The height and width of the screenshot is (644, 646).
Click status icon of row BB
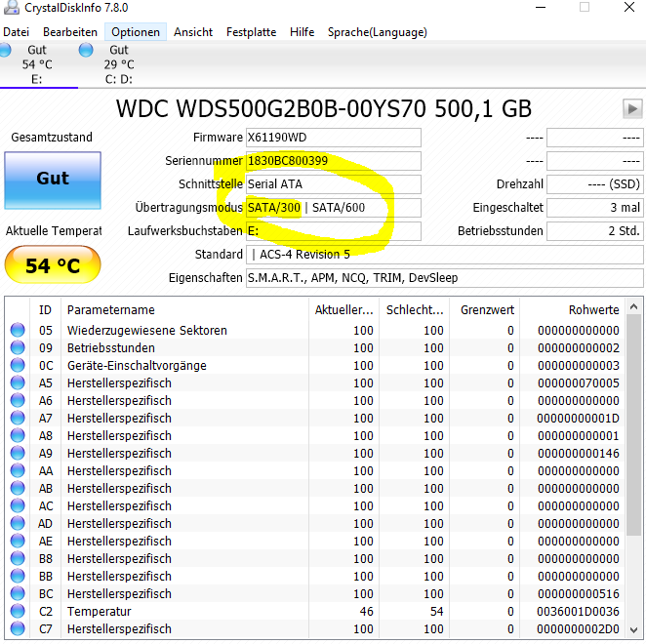pos(18,577)
